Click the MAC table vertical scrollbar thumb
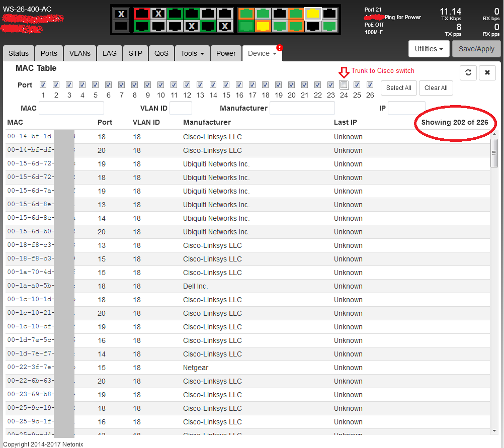This screenshot has width=504, height=448. click(x=494, y=153)
